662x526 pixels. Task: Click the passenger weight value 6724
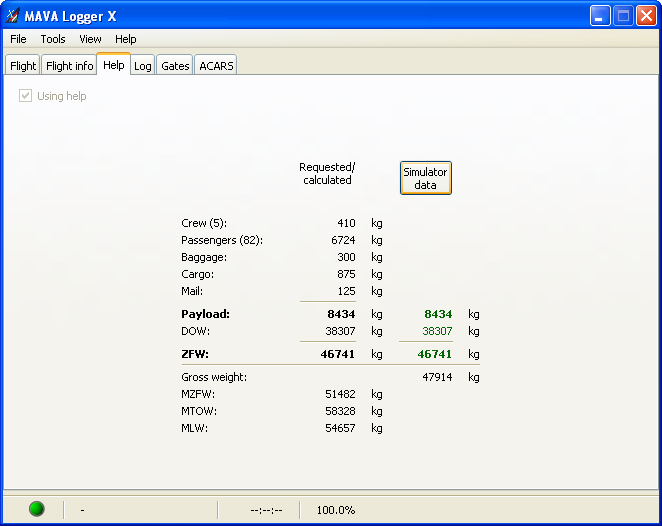point(343,240)
